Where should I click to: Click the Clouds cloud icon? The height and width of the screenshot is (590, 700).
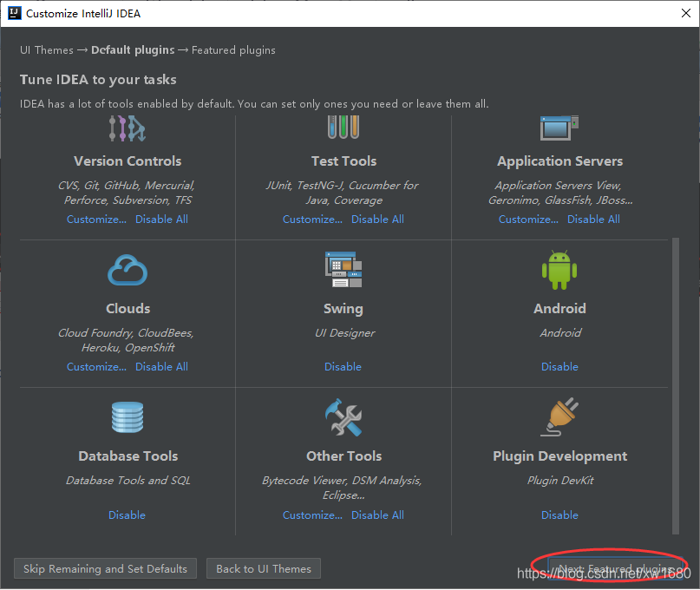[x=128, y=270]
